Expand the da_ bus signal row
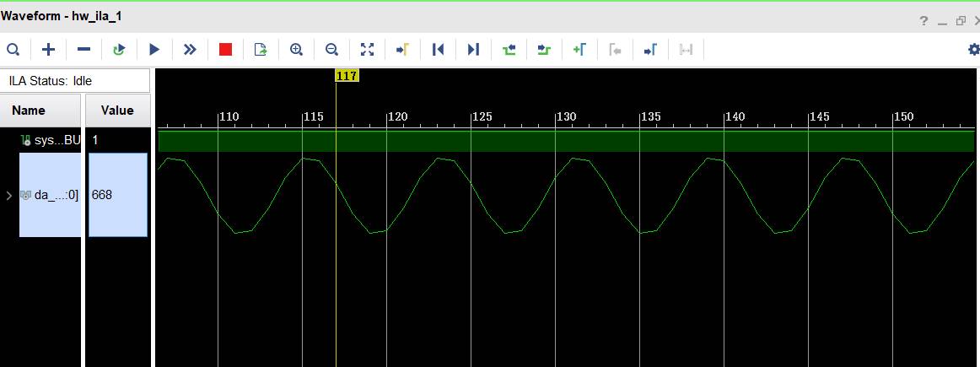 pos(9,196)
